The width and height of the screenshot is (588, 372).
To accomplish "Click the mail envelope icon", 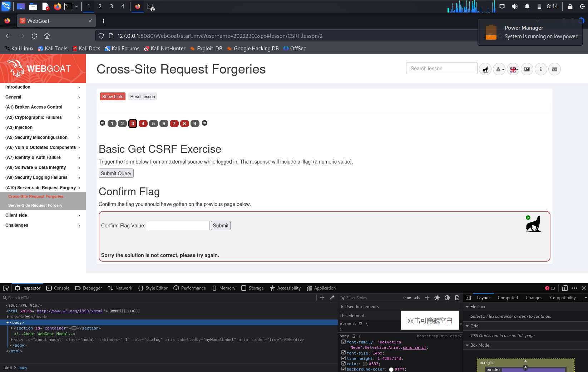I will click(x=555, y=69).
